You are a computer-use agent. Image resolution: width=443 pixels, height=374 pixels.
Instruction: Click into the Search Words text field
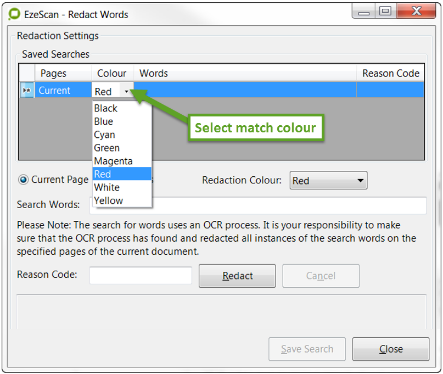(258, 205)
